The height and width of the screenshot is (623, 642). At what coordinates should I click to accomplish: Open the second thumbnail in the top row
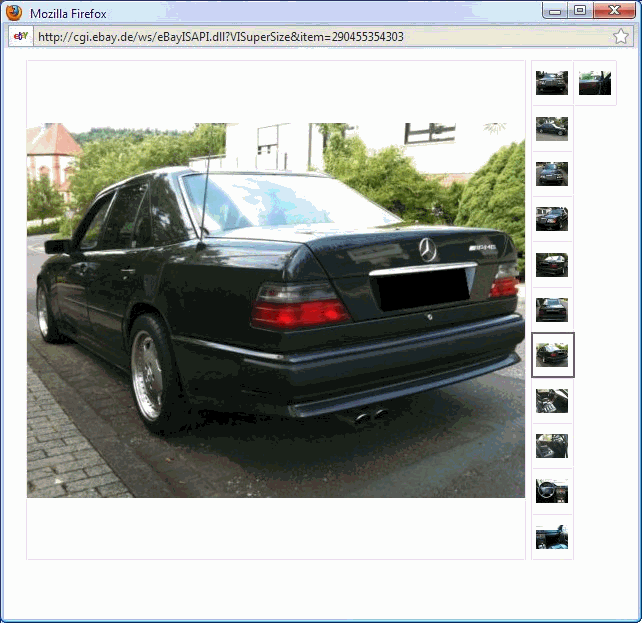click(x=594, y=83)
